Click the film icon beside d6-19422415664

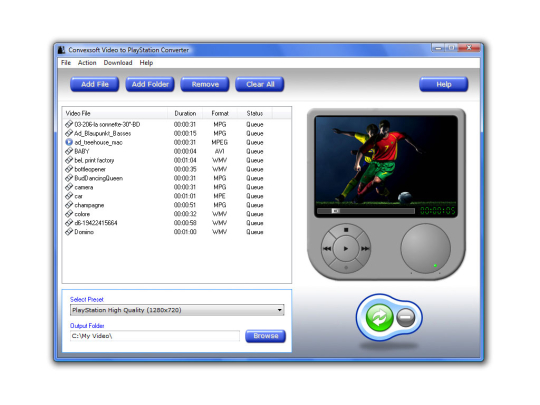point(69,222)
